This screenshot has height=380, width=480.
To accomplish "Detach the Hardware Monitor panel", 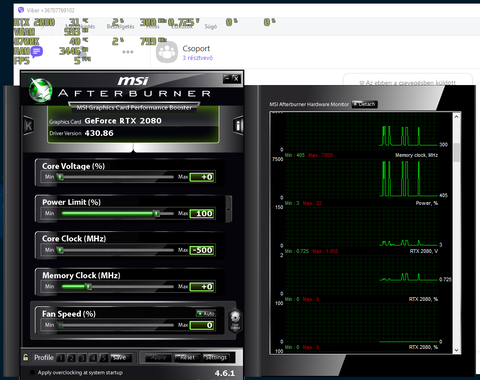I will [x=364, y=104].
